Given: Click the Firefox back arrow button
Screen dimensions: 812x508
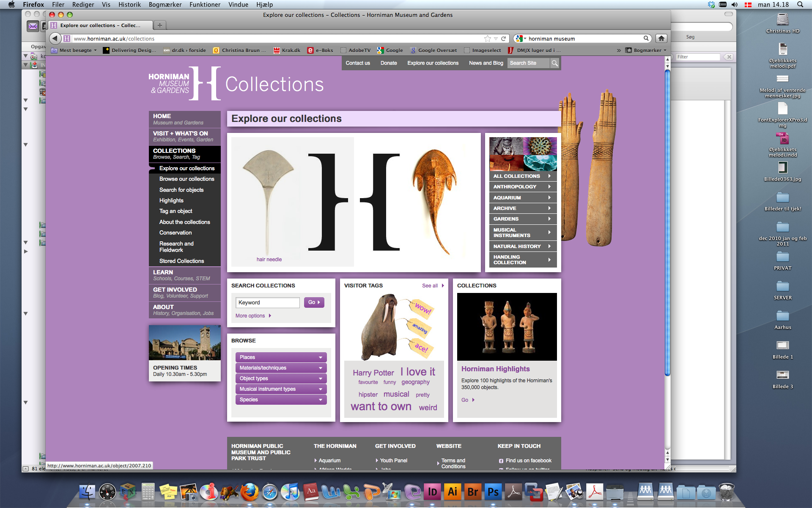Looking at the screenshot, I should point(55,39).
